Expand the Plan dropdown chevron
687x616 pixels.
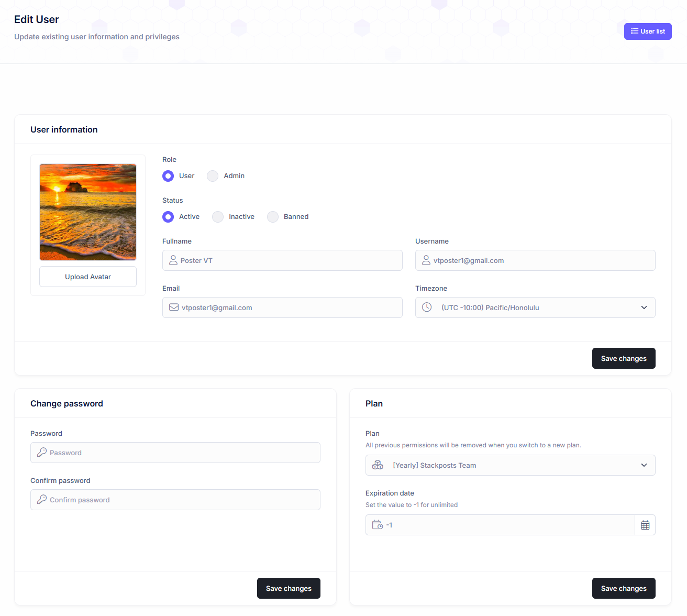click(x=644, y=465)
